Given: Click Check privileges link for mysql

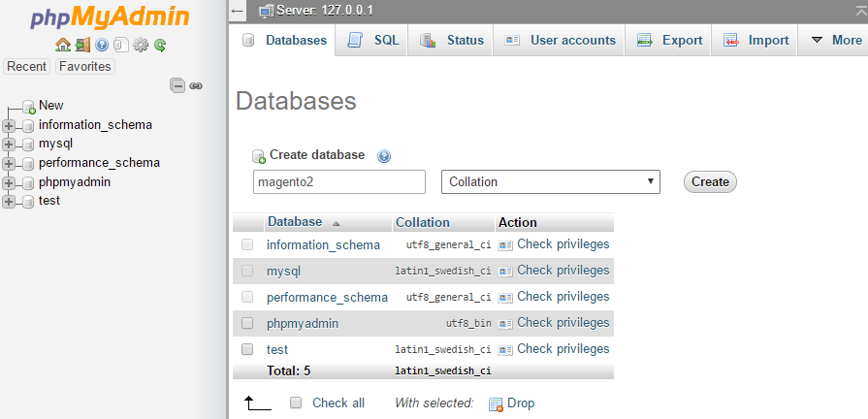Looking at the screenshot, I should point(563,270).
